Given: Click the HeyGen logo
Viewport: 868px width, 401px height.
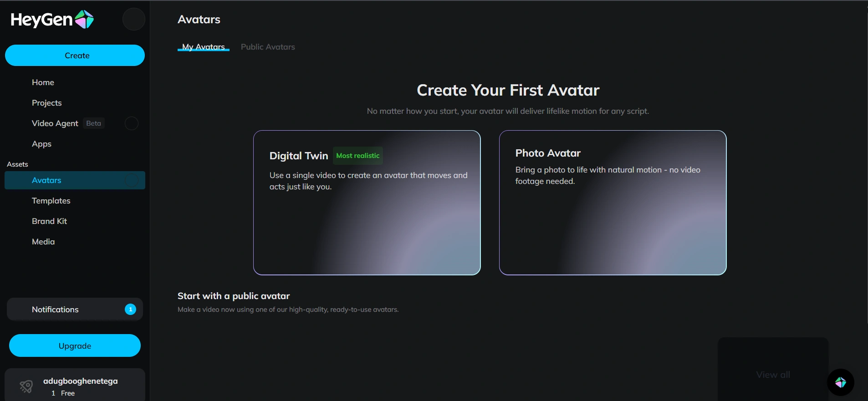Looking at the screenshot, I should click(x=52, y=20).
